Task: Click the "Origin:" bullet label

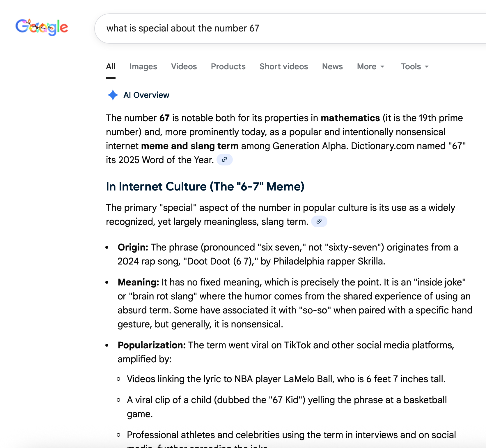Action: 133,247
